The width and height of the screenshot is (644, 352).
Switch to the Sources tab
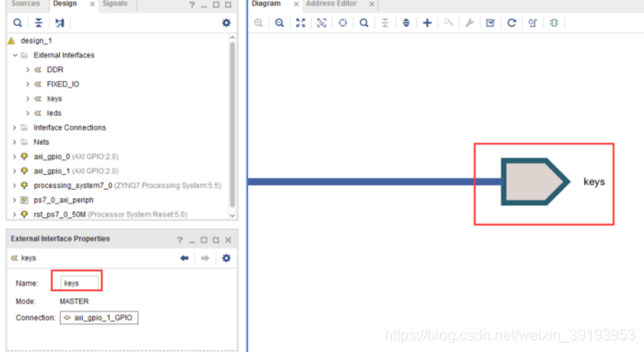[x=26, y=4]
